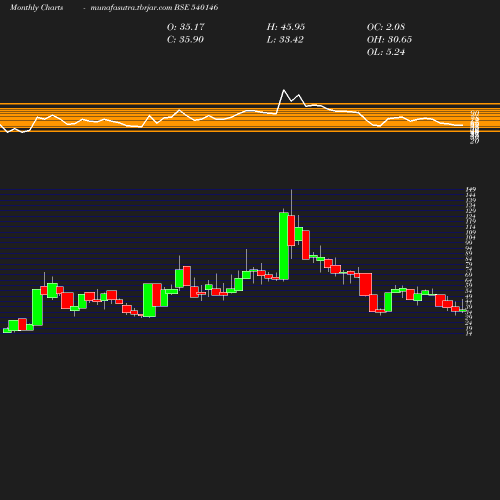Click the 'OC: 2.08' value
This screenshot has width=500, height=500.
(386, 27)
